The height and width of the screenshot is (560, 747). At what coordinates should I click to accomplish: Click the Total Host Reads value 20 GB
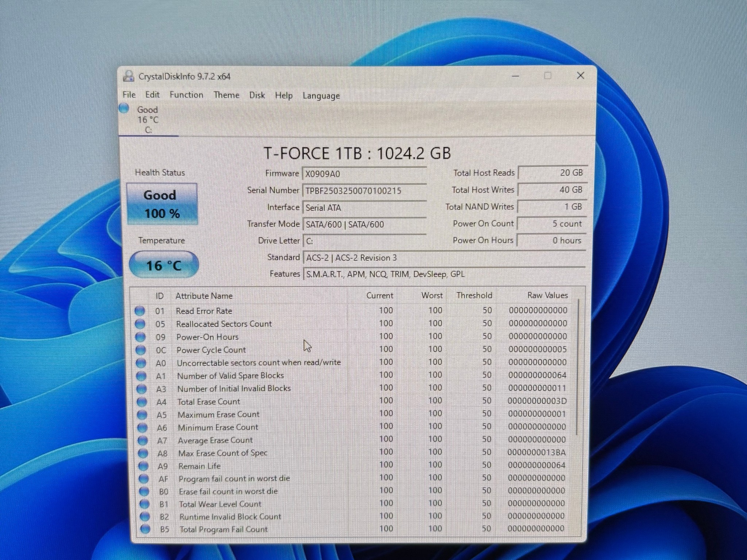click(553, 173)
